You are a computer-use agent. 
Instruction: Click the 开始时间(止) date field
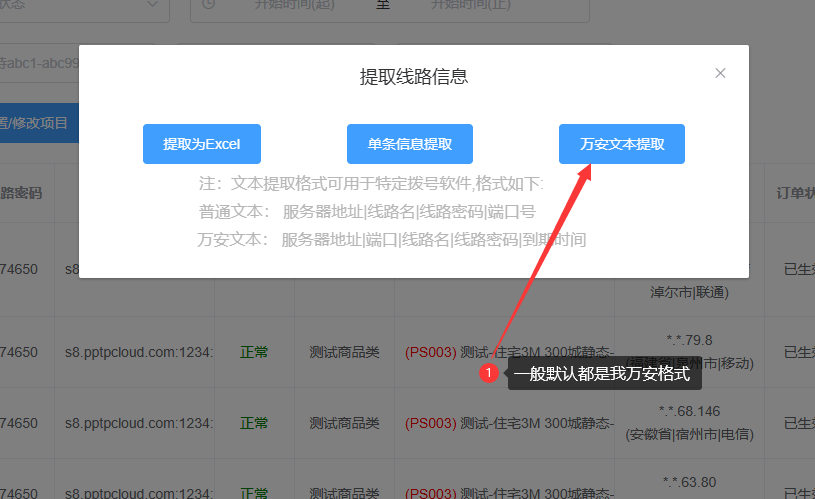[470, 5]
